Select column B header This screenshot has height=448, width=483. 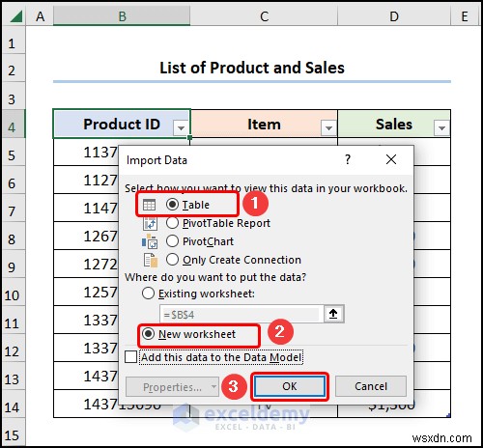[x=122, y=16]
